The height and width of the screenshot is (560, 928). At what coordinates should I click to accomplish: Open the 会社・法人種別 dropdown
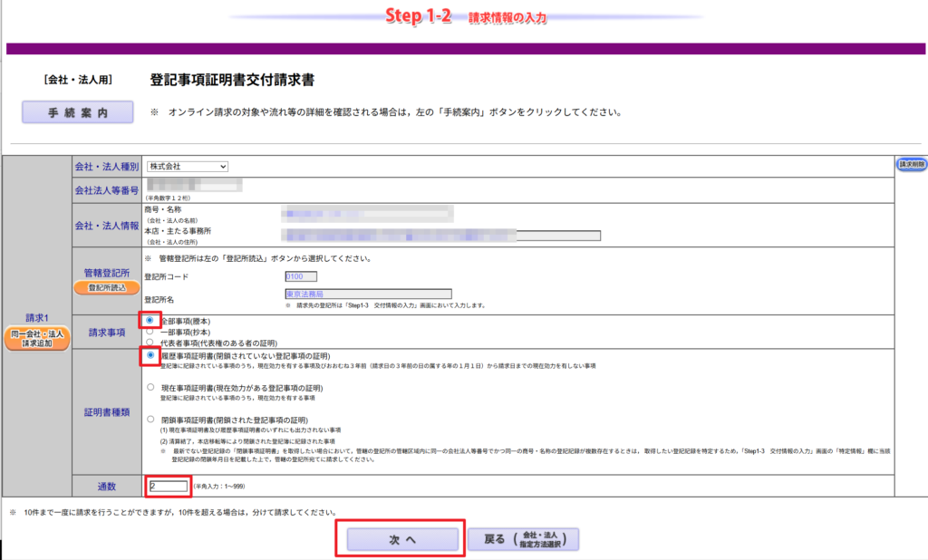click(x=188, y=167)
